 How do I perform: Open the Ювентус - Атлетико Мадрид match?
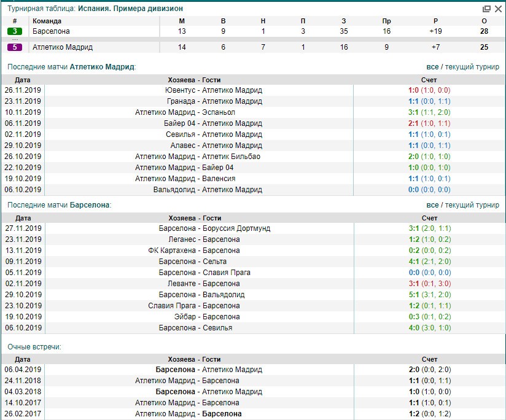tap(213, 90)
